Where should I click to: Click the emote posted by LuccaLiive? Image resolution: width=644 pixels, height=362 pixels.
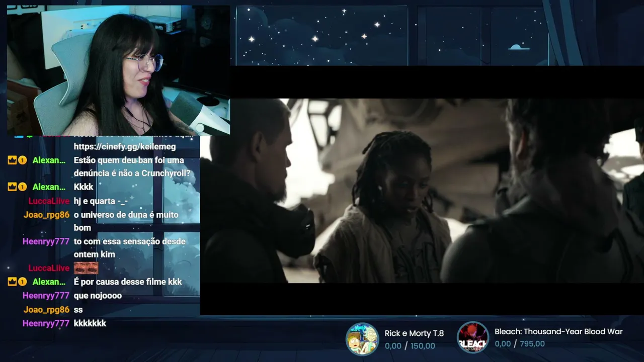(x=86, y=268)
